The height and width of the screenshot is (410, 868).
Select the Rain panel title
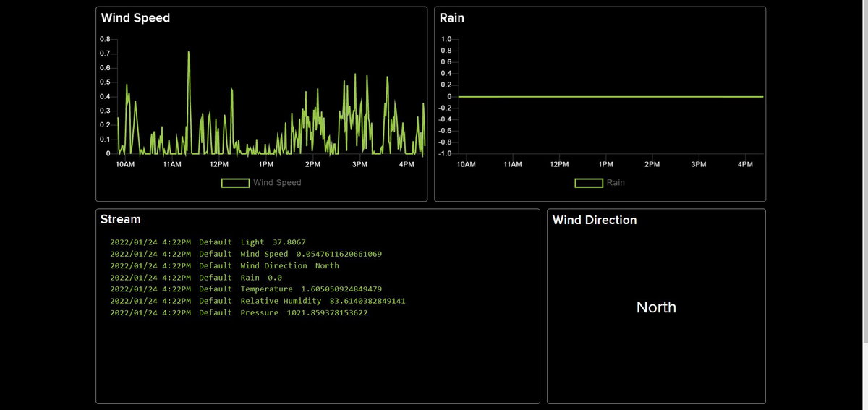pyautogui.click(x=452, y=18)
